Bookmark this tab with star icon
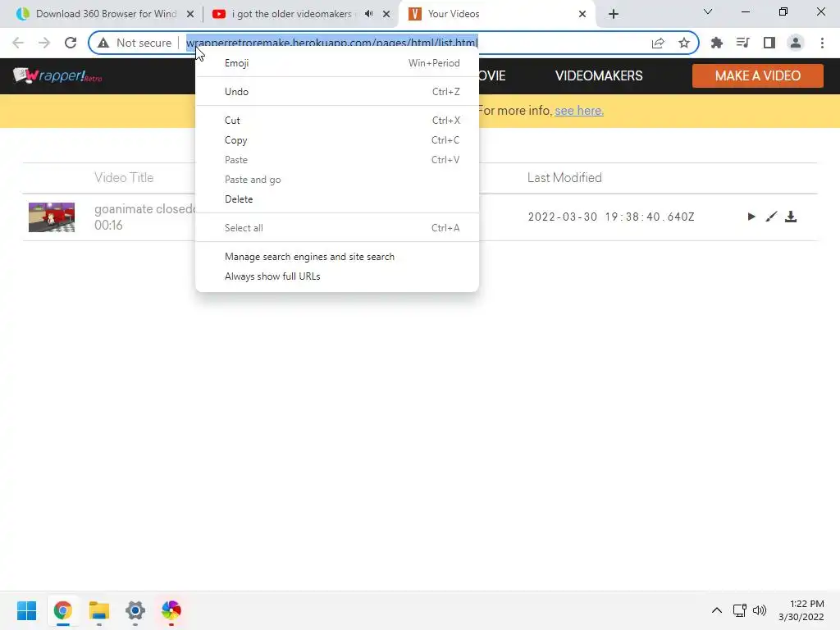The height and width of the screenshot is (630, 840). click(684, 43)
